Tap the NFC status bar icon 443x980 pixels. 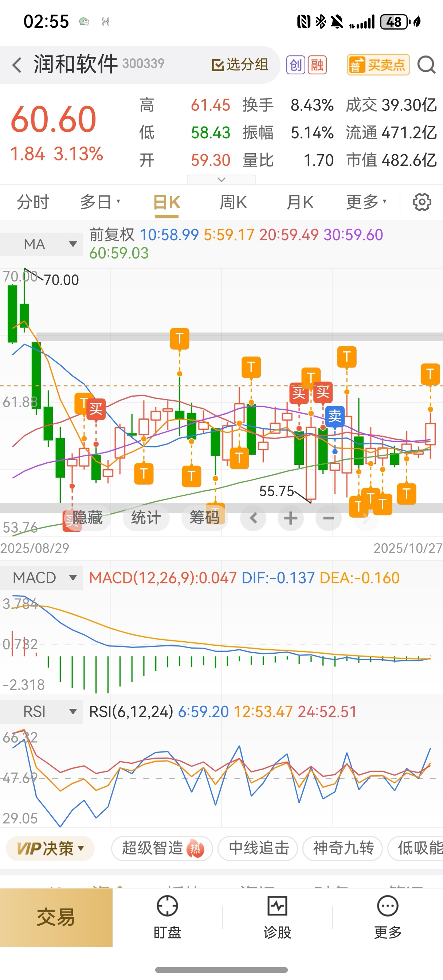303,22
